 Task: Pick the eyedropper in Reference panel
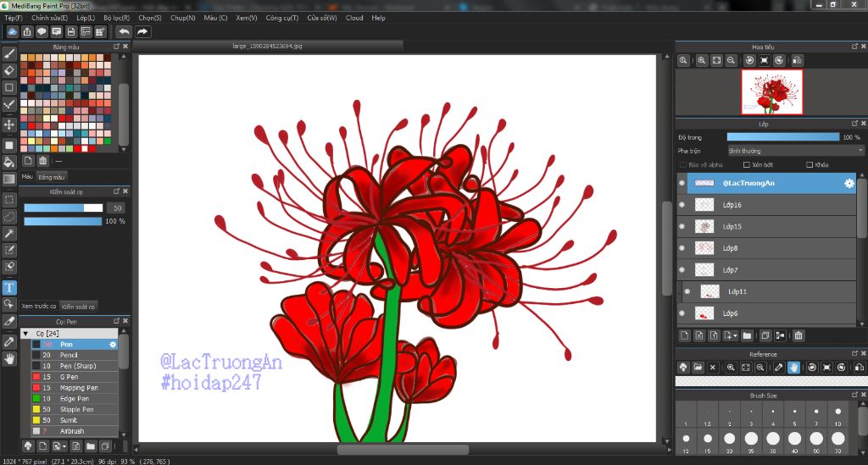point(779,367)
